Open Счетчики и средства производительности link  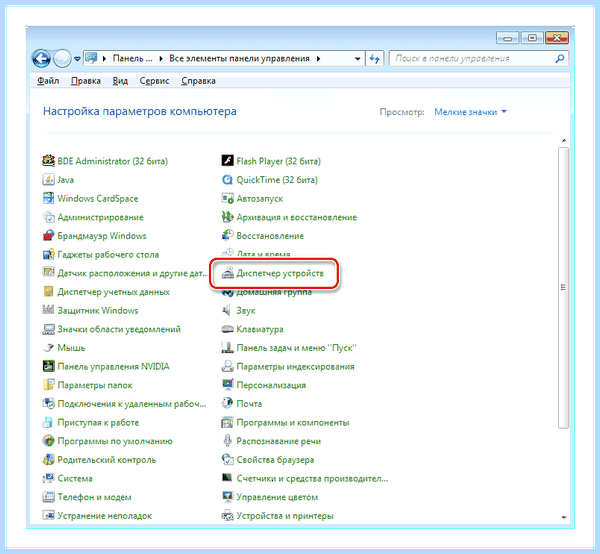(312, 478)
